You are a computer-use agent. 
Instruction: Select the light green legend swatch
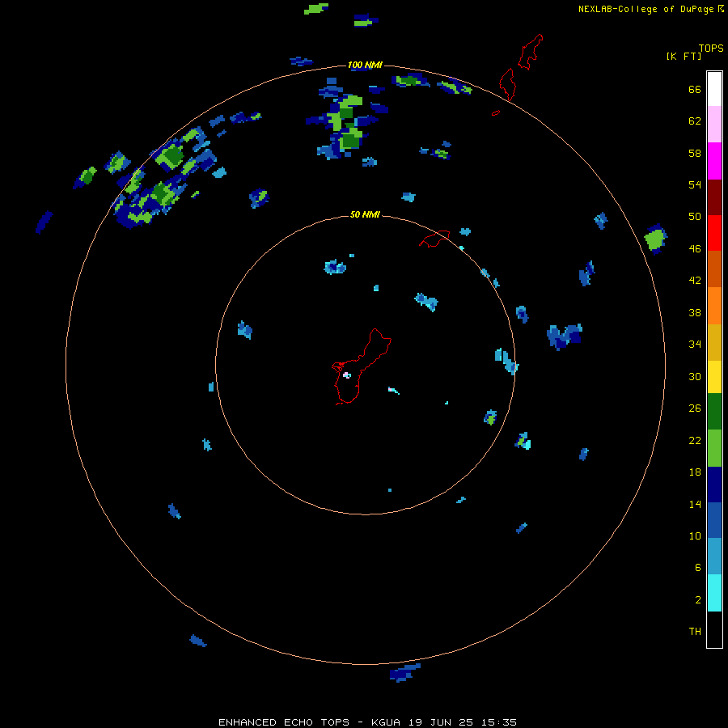click(714, 448)
